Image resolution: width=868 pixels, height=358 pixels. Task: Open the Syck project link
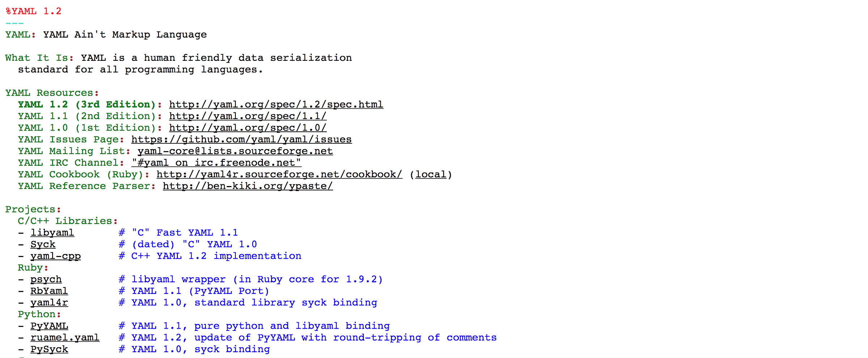point(43,244)
